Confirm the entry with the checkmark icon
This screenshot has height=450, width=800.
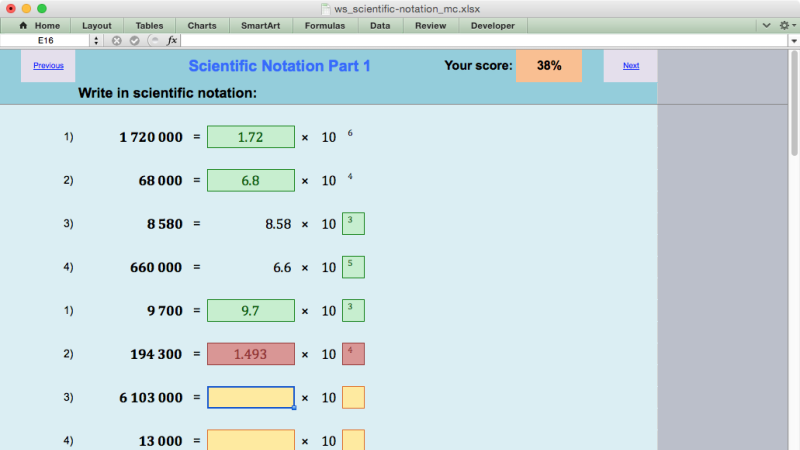tap(134, 40)
